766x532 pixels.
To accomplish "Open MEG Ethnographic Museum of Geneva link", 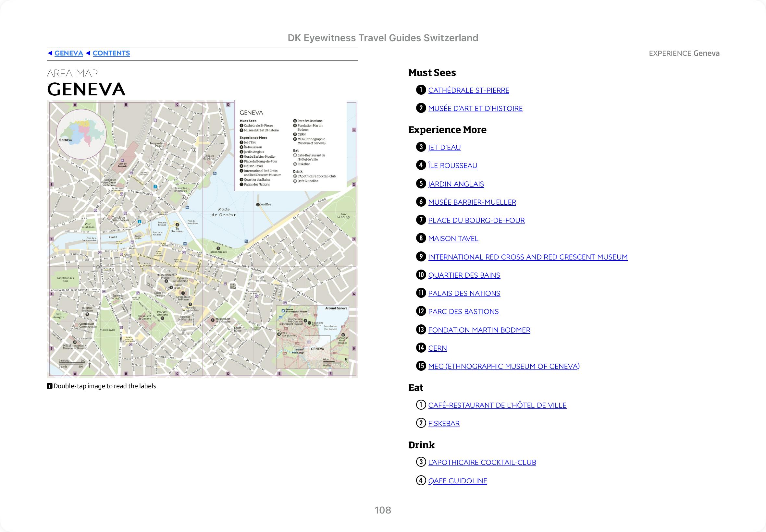I will [x=503, y=366].
